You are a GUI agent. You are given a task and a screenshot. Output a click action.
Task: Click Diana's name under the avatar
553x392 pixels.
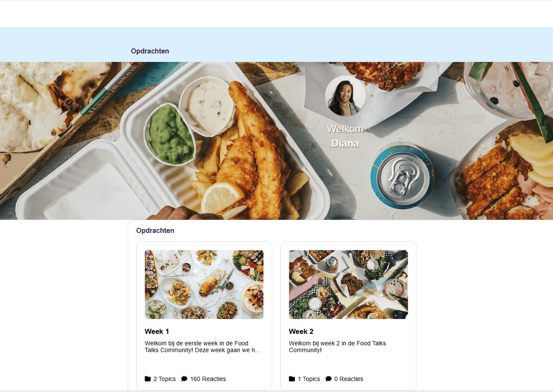click(x=345, y=143)
